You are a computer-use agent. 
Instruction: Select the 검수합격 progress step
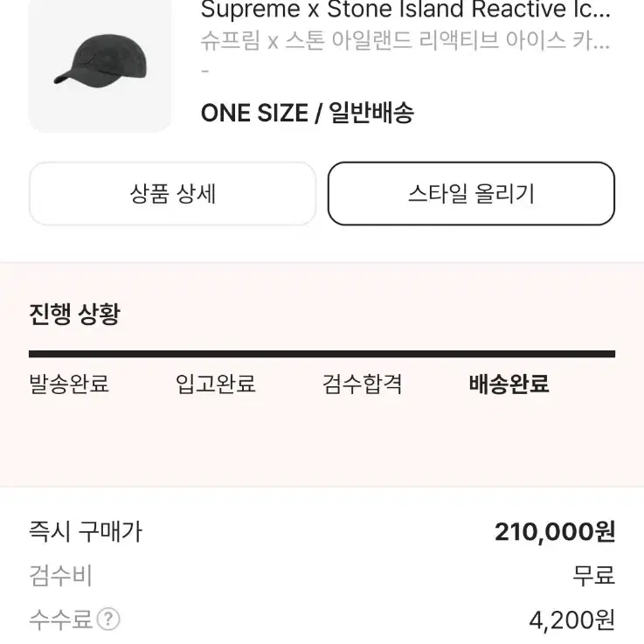363,384
